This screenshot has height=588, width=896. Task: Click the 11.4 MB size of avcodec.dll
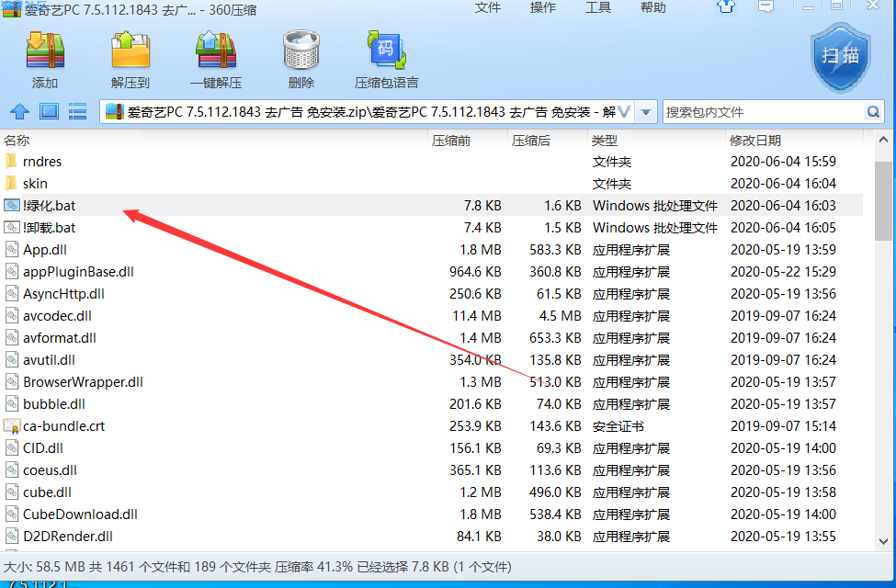(x=477, y=316)
